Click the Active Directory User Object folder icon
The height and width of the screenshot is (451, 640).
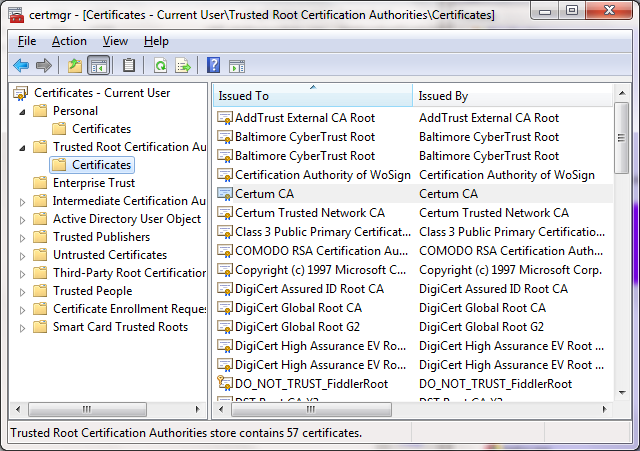click(40, 219)
